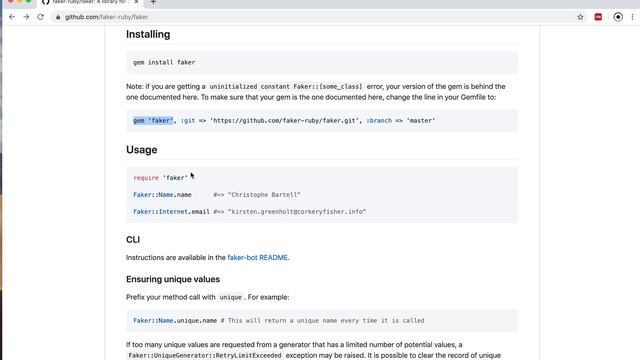Viewport: 640px width, 360px height.
Task: Go back to the previous page
Action: pyautogui.click(x=12, y=17)
